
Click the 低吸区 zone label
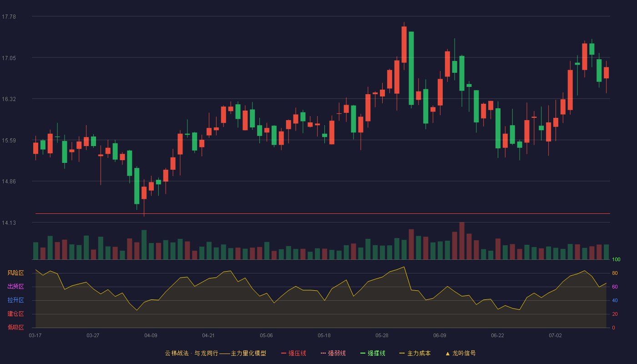(x=15, y=327)
